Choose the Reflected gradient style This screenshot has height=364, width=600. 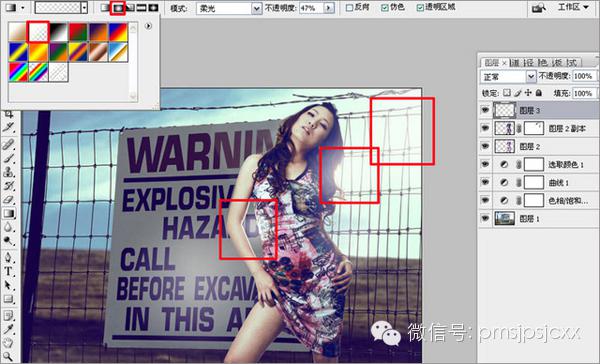click(x=142, y=7)
